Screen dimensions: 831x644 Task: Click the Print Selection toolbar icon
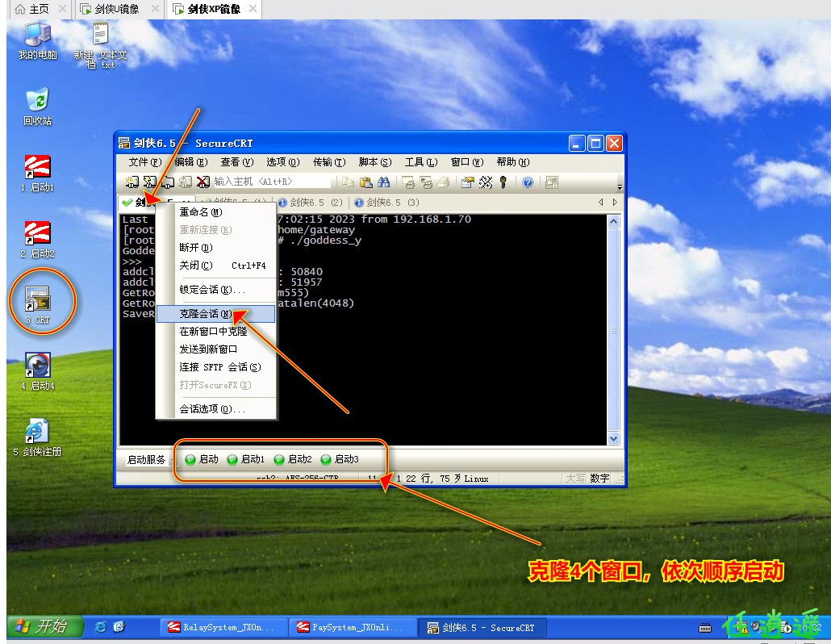(x=425, y=182)
